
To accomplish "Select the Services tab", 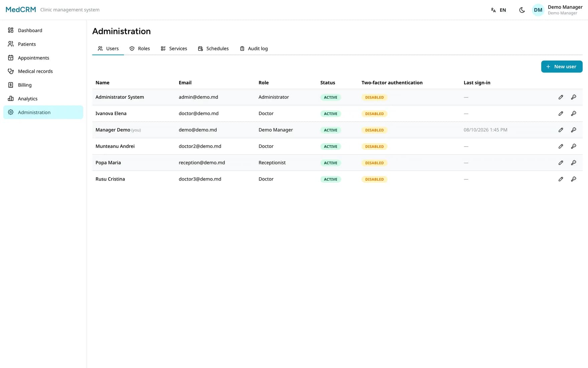I will click(174, 49).
